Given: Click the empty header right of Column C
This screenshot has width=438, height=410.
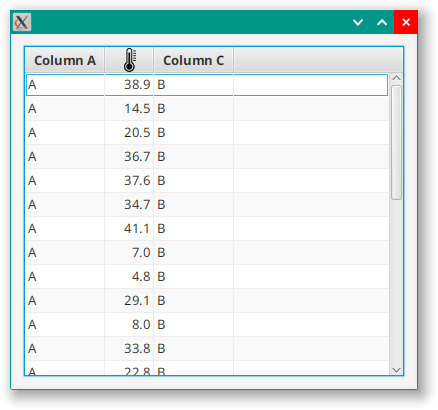Looking at the screenshot, I should [x=318, y=60].
